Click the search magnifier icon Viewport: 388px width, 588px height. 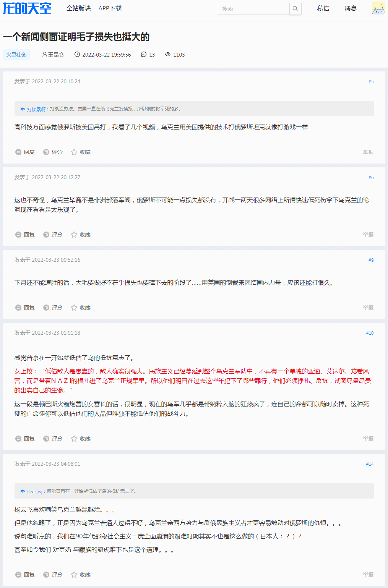pyautogui.click(x=295, y=9)
